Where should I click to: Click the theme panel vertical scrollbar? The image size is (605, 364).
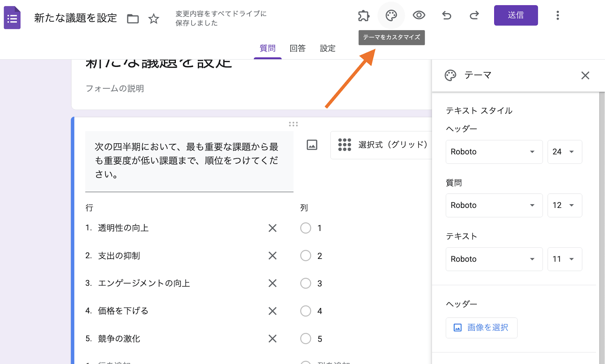click(x=602, y=228)
